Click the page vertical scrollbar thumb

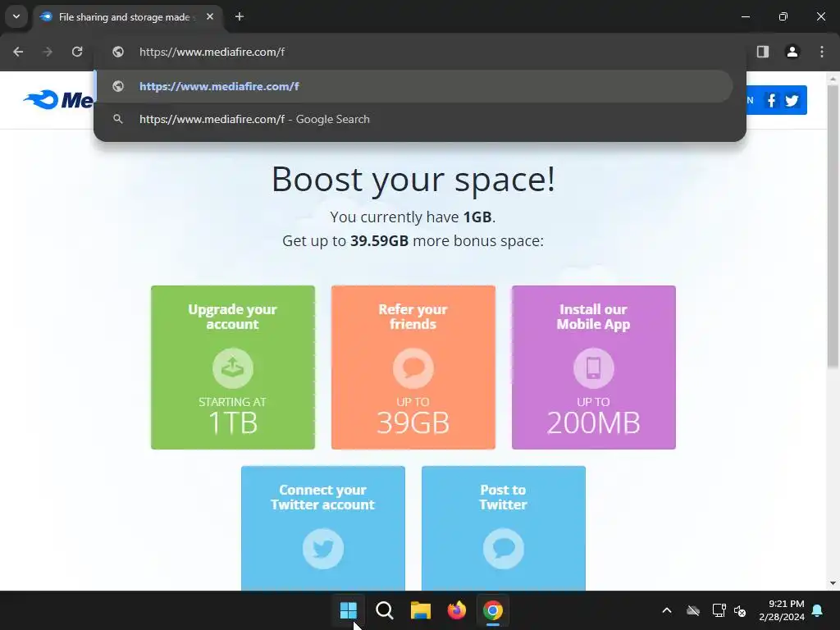[x=833, y=226]
